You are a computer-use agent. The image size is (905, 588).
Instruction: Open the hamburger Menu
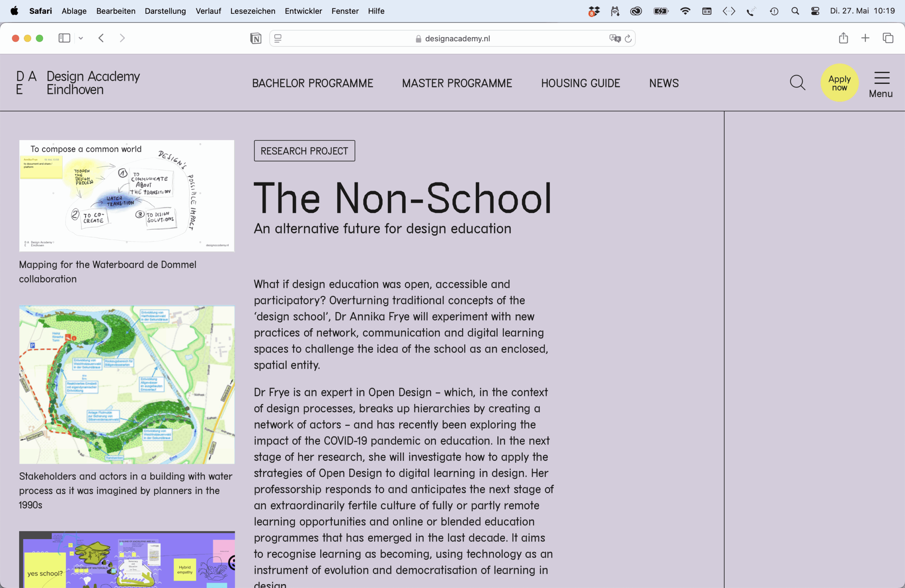point(881,85)
